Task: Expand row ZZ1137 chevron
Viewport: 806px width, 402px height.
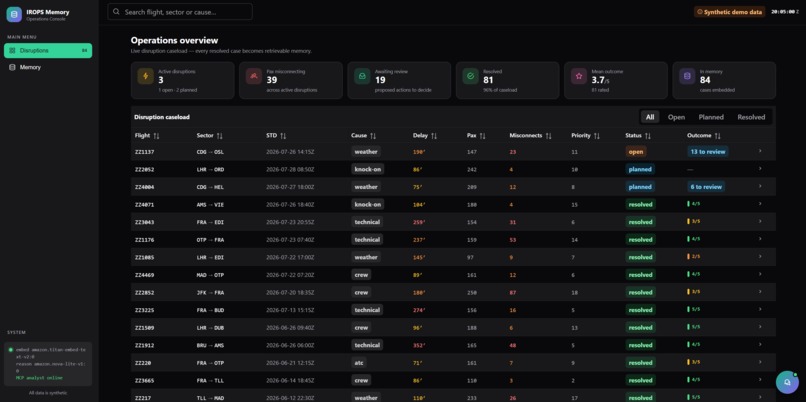Action: (x=760, y=151)
